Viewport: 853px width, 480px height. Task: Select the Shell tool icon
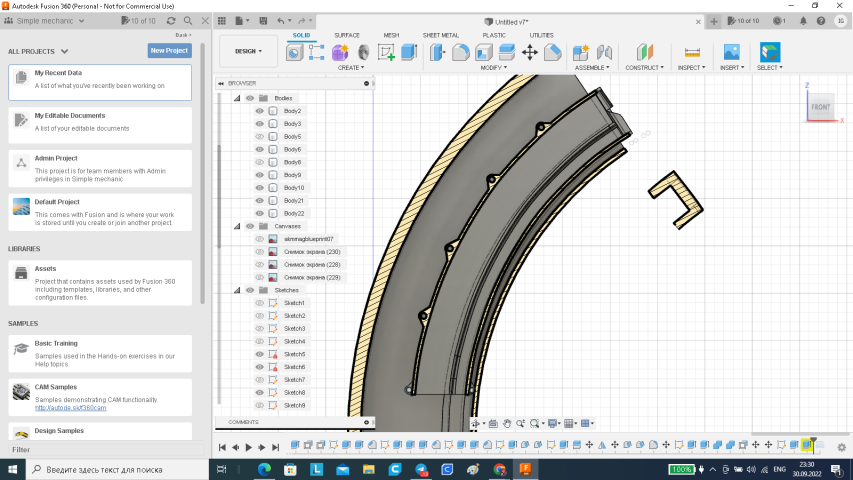[x=484, y=52]
